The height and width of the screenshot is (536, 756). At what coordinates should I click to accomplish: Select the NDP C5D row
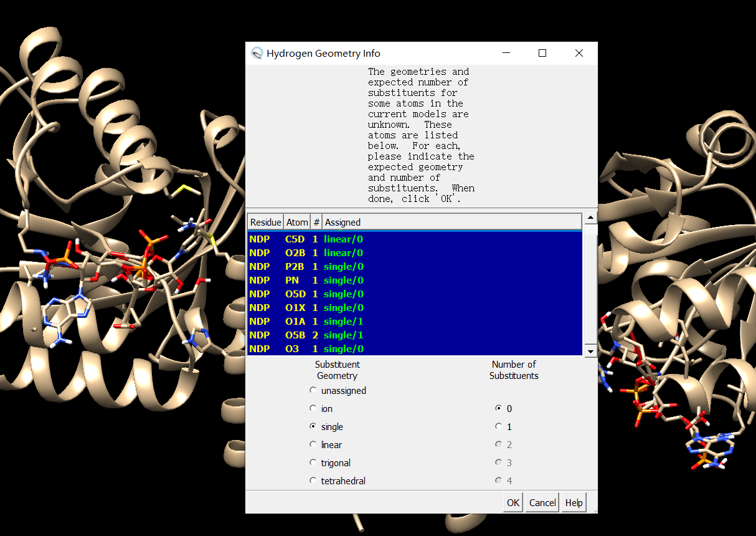[x=414, y=239]
